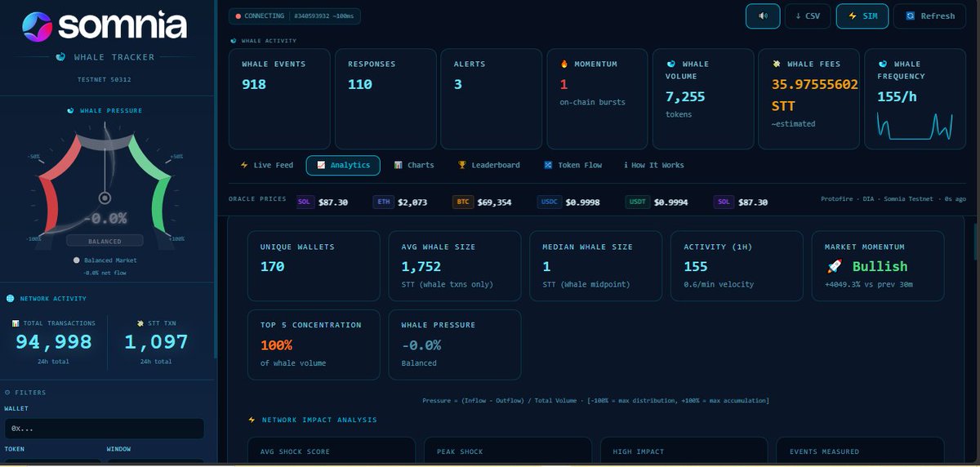Click the Whale Volume whale icon
980x467 pixels.
pos(670,64)
